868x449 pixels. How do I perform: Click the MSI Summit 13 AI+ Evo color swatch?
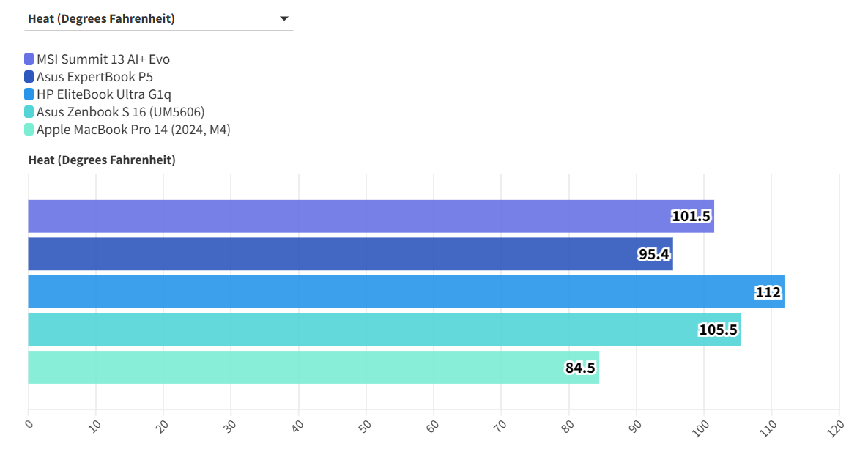click(29, 59)
